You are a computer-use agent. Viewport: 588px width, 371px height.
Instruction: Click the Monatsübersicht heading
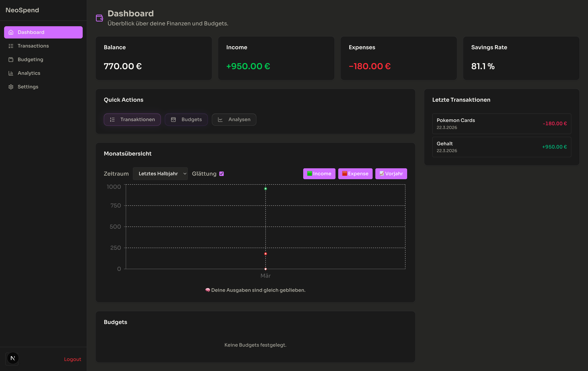coord(127,153)
